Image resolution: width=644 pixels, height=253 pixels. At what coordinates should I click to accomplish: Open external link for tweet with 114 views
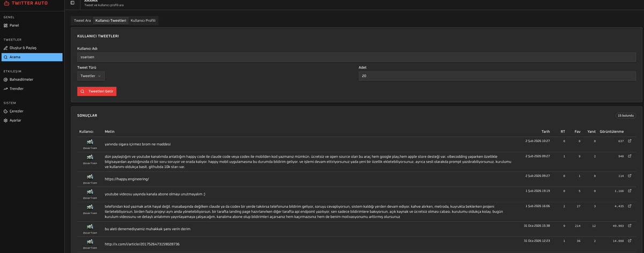pos(630,176)
